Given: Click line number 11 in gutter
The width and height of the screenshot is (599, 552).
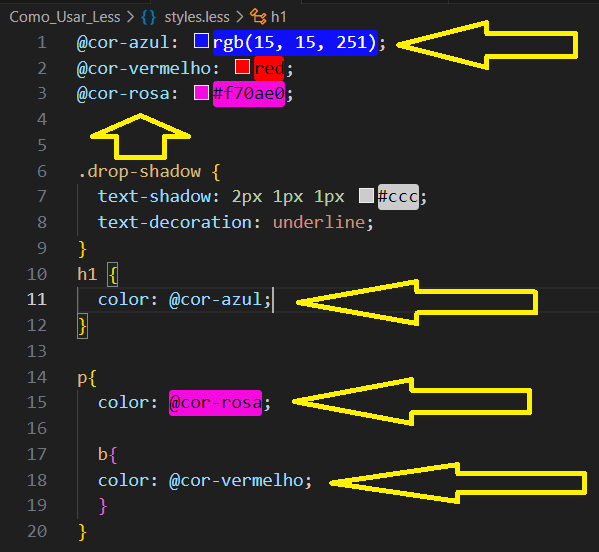Looking at the screenshot, I should tap(37, 299).
